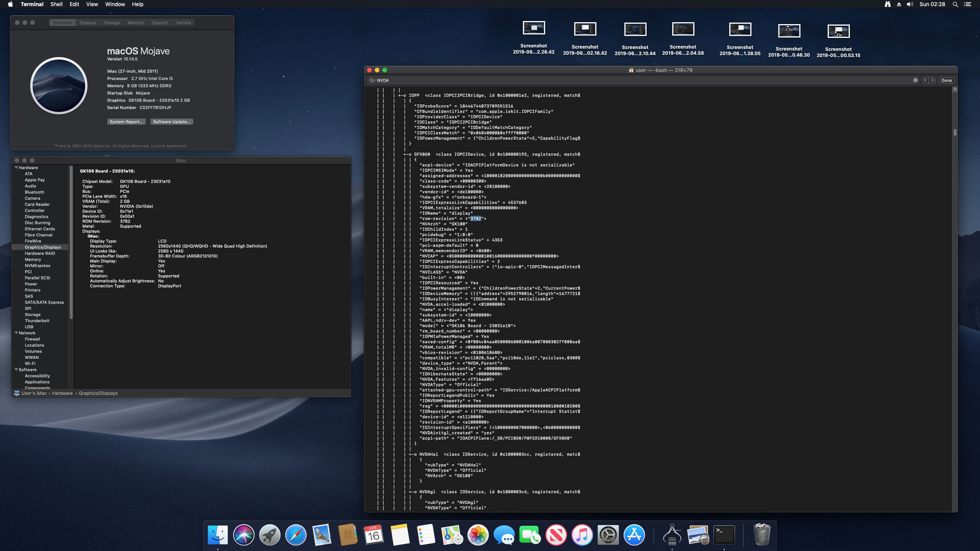Click System Report button
Screen dimensions: 980x551
tap(126, 122)
